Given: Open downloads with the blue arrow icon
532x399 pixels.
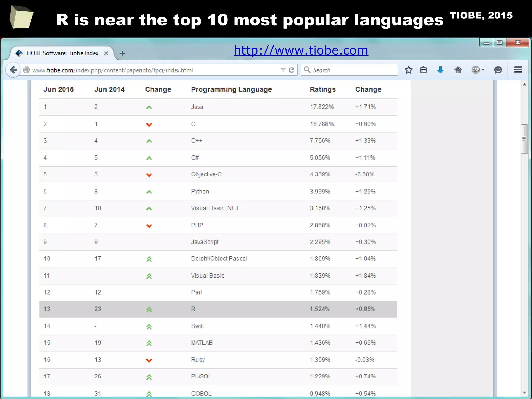Looking at the screenshot, I should point(440,70).
